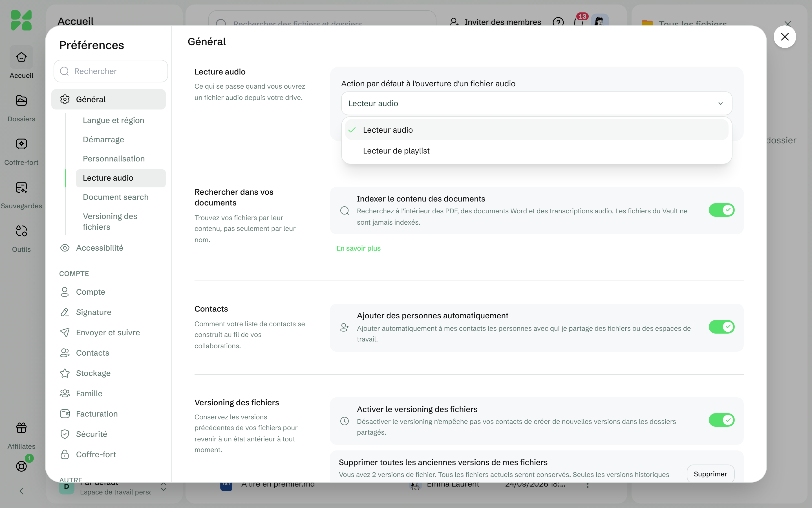The height and width of the screenshot is (508, 812).
Task: Open Personnalisation settings
Action: (x=114, y=159)
